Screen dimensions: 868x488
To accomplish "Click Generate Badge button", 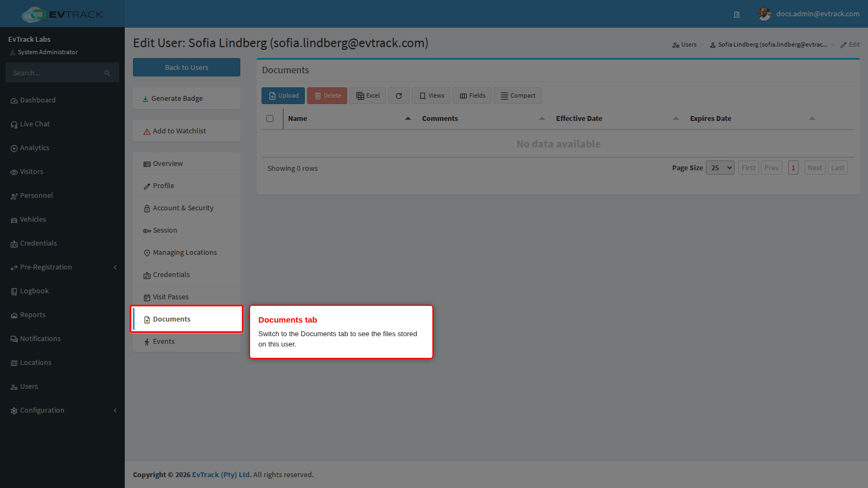I will (187, 98).
